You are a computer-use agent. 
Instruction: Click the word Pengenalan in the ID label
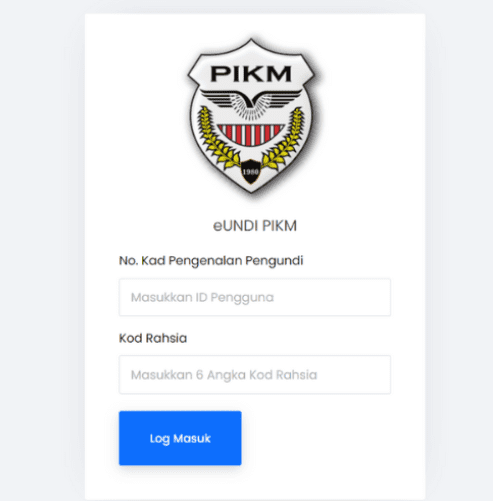tap(205, 261)
